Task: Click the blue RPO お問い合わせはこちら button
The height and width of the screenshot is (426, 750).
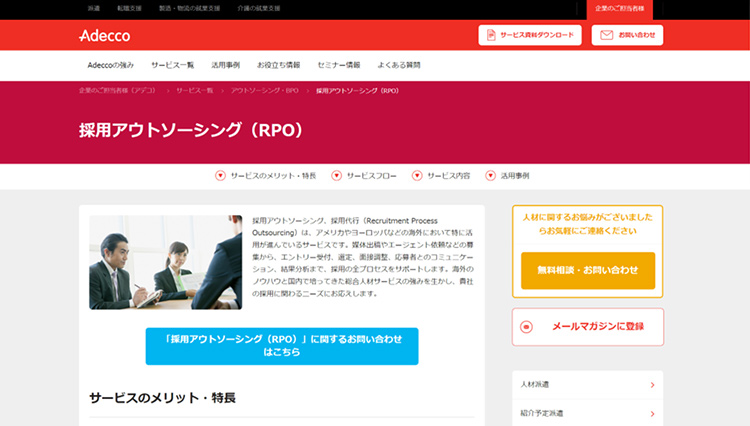Action: click(281, 346)
